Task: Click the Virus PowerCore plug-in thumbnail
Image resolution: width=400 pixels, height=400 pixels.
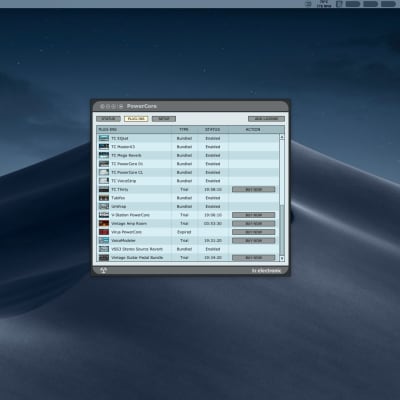Action: click(104, 232)
